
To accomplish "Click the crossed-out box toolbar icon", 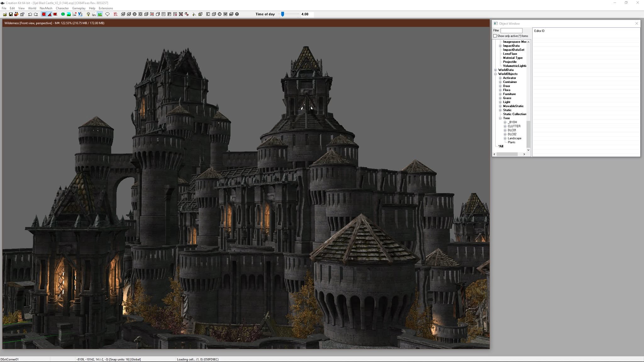I will [x=181, y=14].
